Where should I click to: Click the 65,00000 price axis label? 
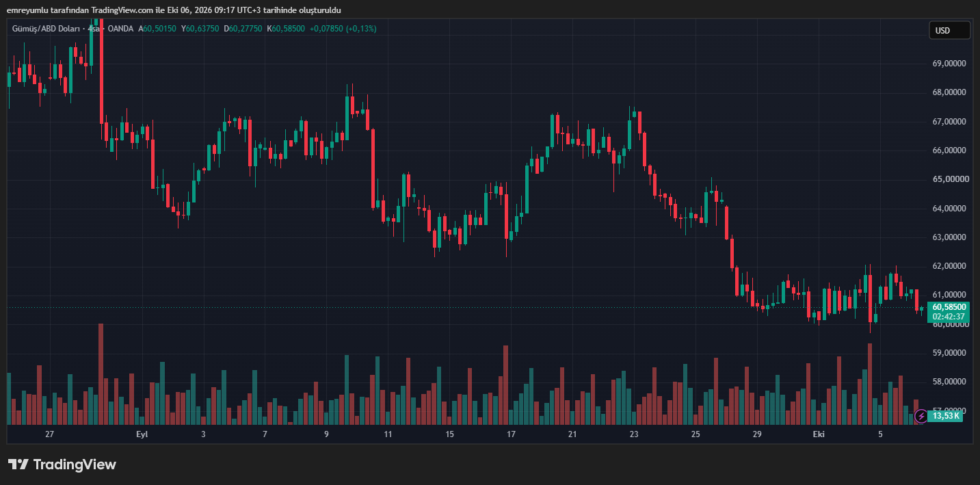pyautogui.click(x=951, y=179)
